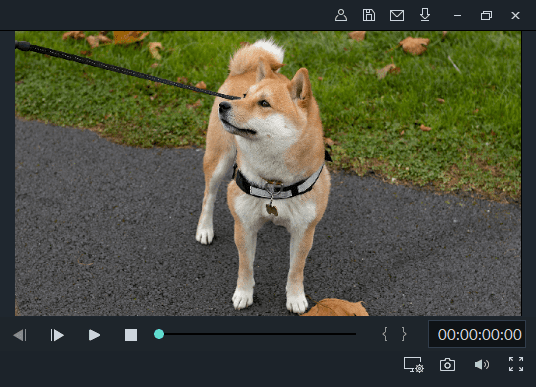
Task: Minimize the application window
Action: [x=457, y=16]
